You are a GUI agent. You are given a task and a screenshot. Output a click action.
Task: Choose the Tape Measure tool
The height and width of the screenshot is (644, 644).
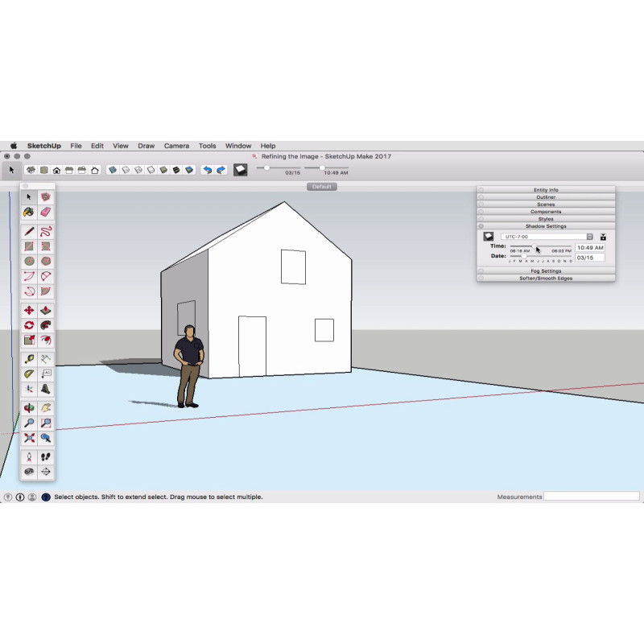tap(29, 359)
